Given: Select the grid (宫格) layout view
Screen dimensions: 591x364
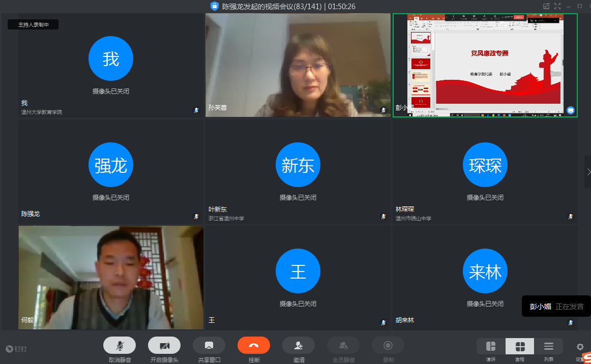Looking at the screenshot, I should pyautogui.click(x=520, y=347).
